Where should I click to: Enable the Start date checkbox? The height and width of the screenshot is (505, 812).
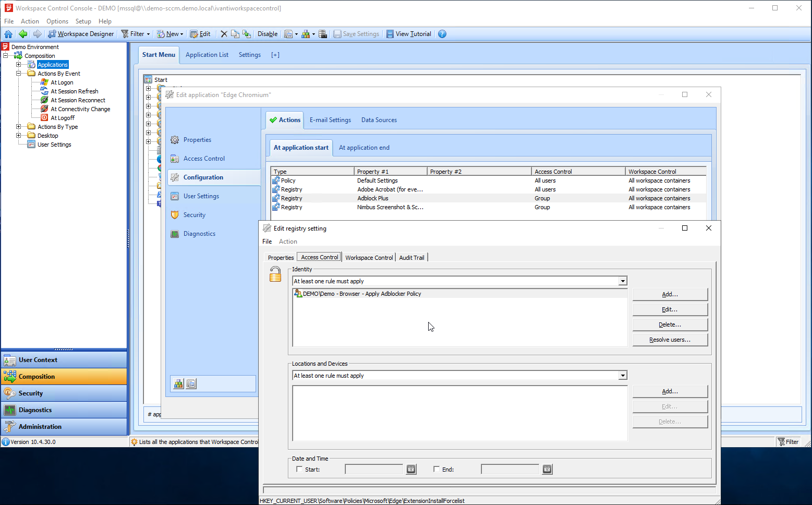coord(299,469)
